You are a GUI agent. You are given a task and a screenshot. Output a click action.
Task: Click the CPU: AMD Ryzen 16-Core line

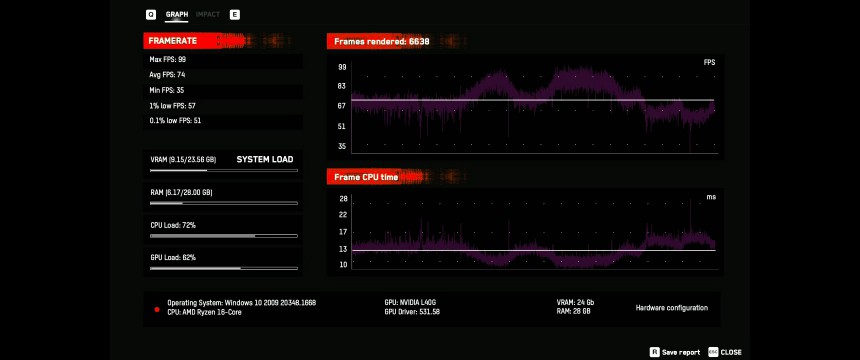coord(204,312)
